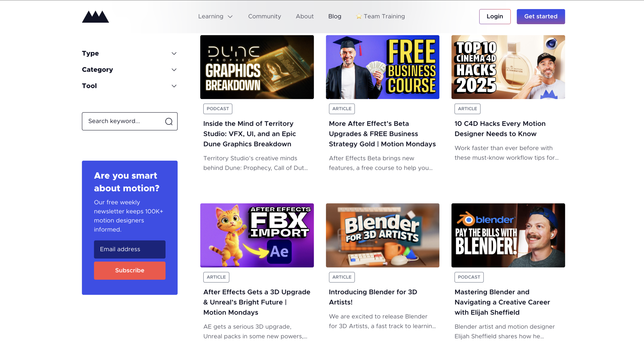Open 'Introducing Blender for 3D Artists!' title
The width and height of the screenshot is (644, 364).
373,297
